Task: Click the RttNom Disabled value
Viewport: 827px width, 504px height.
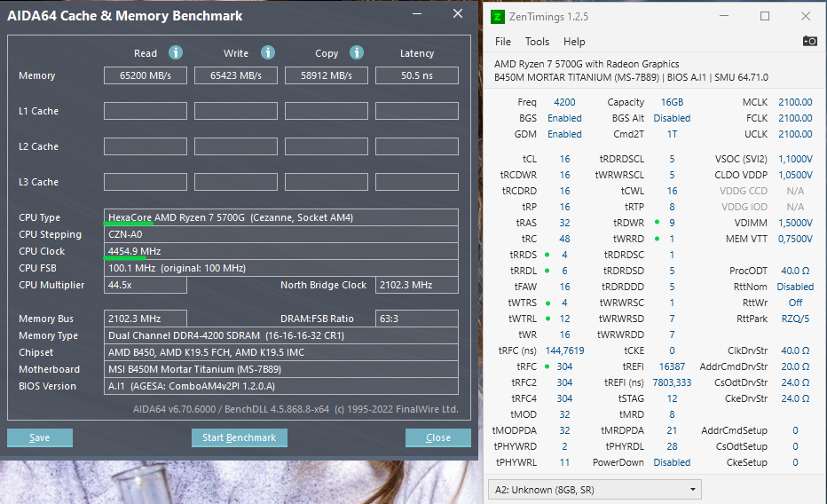Action: point(795,287)
